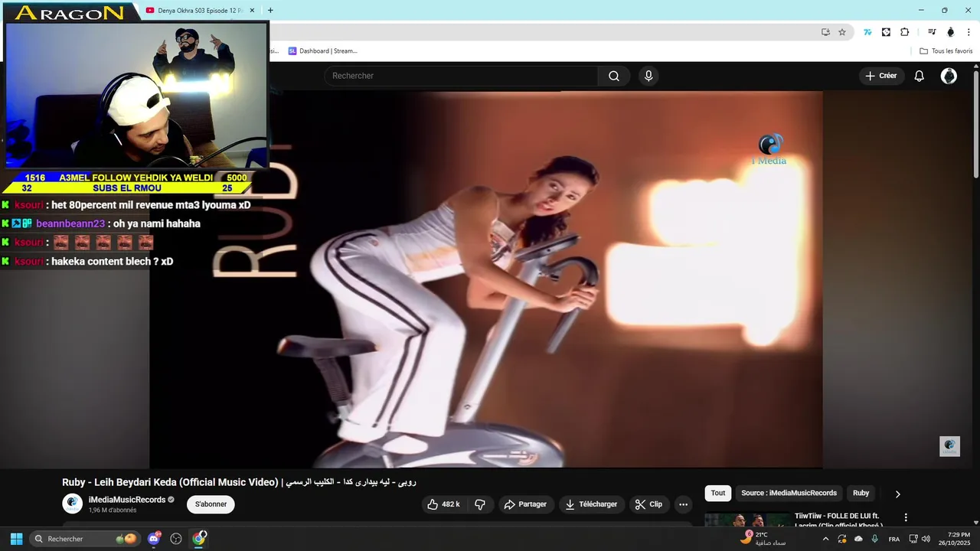Create a clip with the Clip button

(648, 504)
